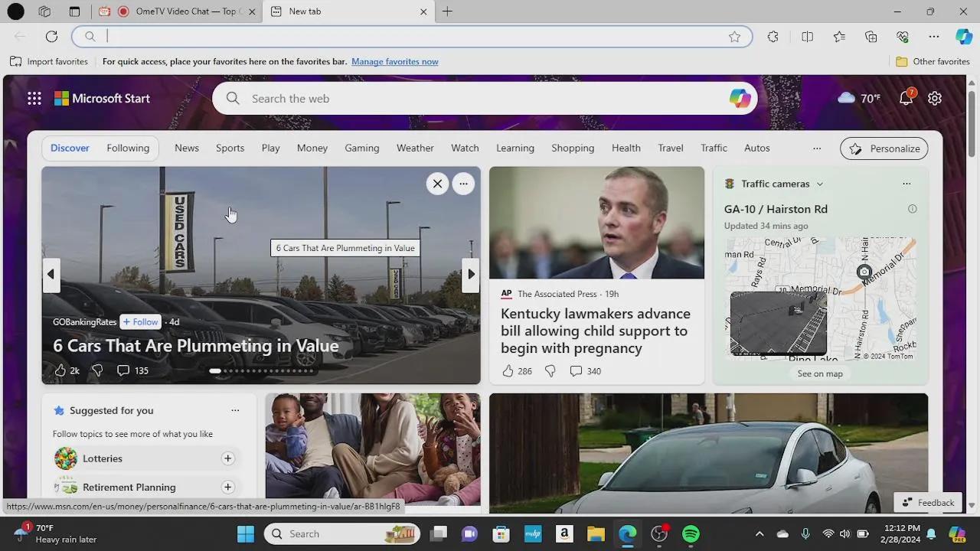Click the Personalize button

(x=884, y=148)
